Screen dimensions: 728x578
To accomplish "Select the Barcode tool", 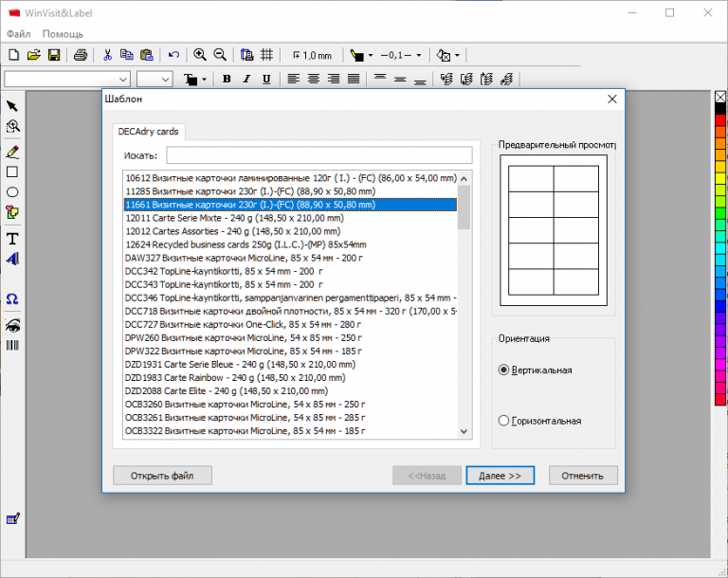I will tap(12, 345).
